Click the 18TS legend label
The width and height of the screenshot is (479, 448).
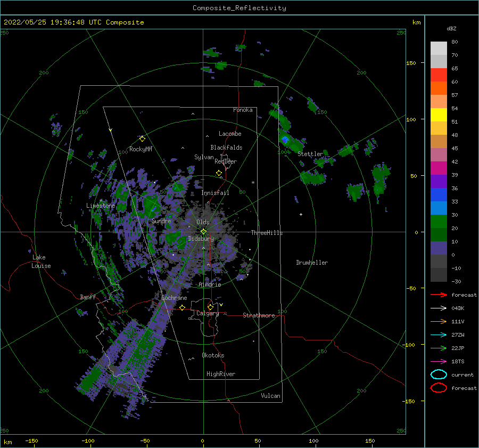[x=458, y=362]
